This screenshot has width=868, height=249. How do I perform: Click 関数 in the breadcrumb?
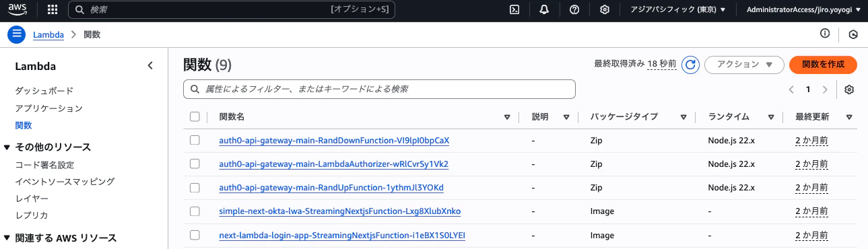pyautogui.click(x=92, y=34)
